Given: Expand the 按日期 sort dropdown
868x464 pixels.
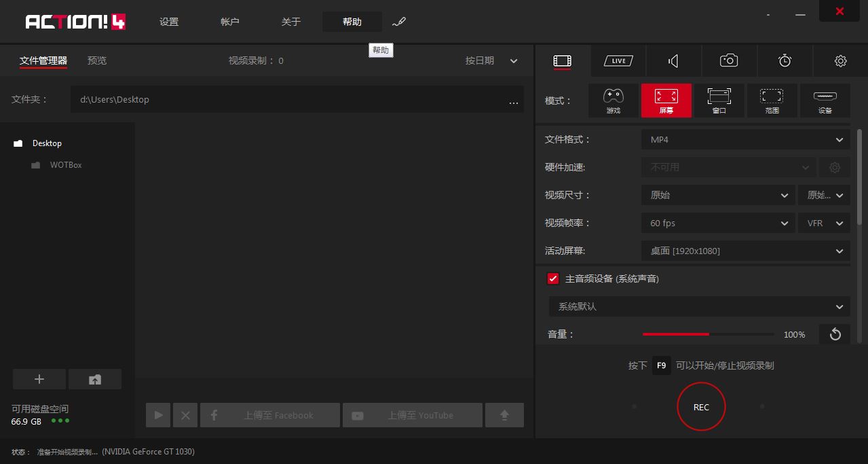Looking at the screenshot, I should (492, 60).
